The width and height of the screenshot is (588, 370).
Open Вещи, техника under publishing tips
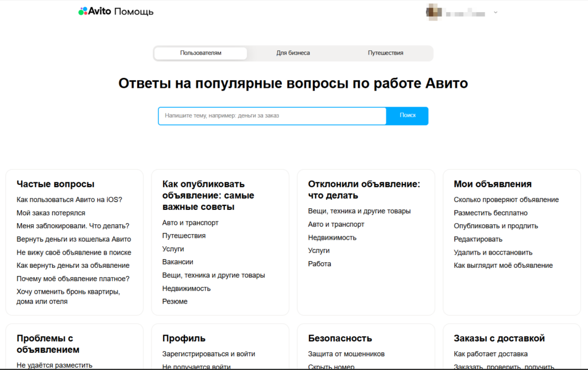[214, 275]
